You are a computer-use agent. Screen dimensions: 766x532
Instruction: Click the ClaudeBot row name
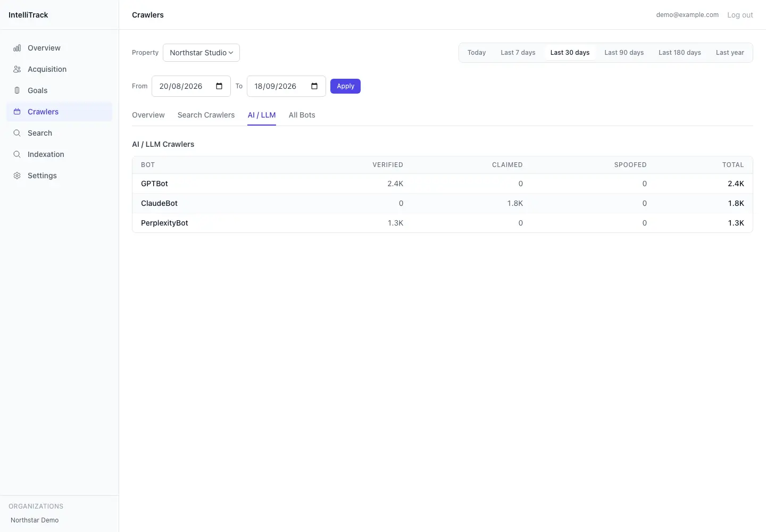159,203
